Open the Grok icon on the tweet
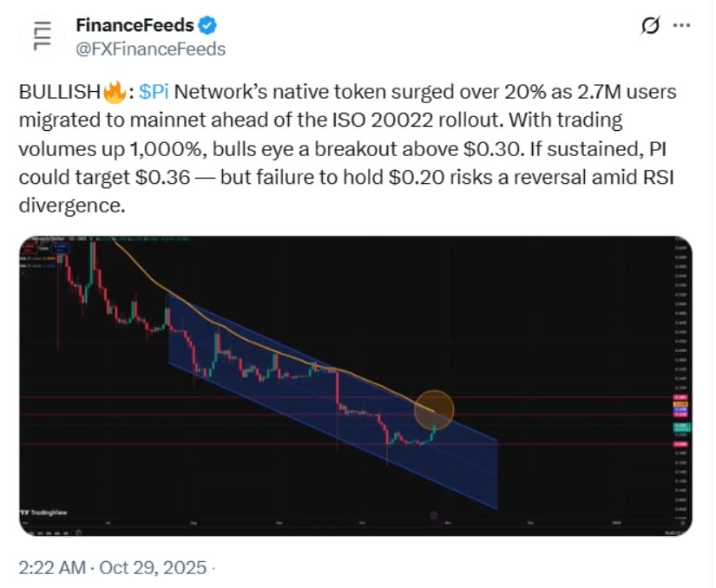This screenshot has height=588, width=716. 649,27
